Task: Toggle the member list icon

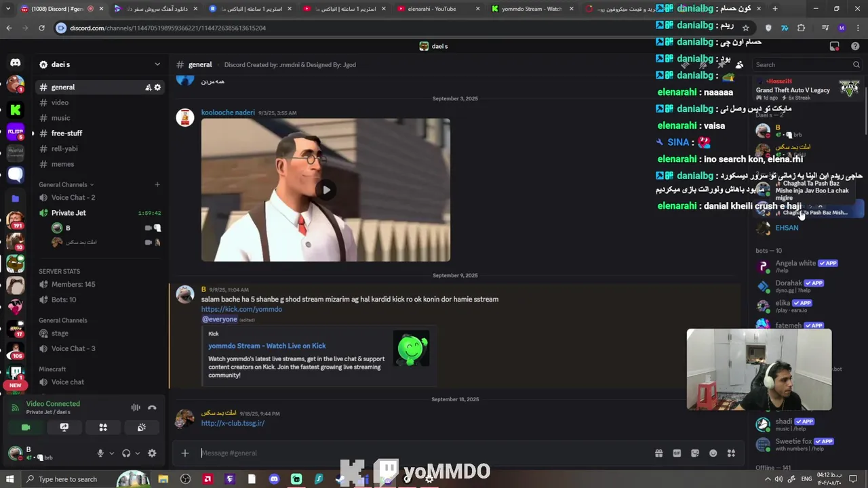Action: pos(739,65)
